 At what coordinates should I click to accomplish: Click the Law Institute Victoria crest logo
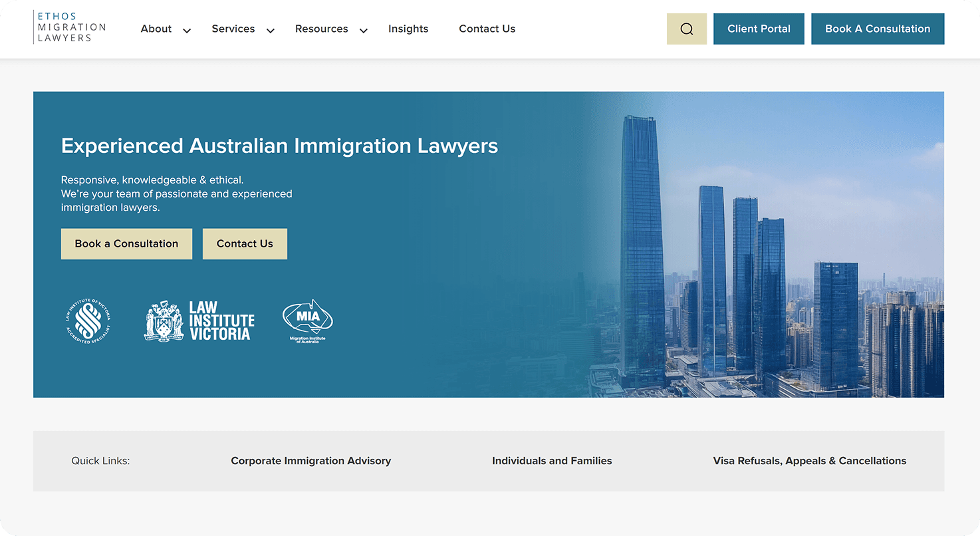click(x=199, y=321)
